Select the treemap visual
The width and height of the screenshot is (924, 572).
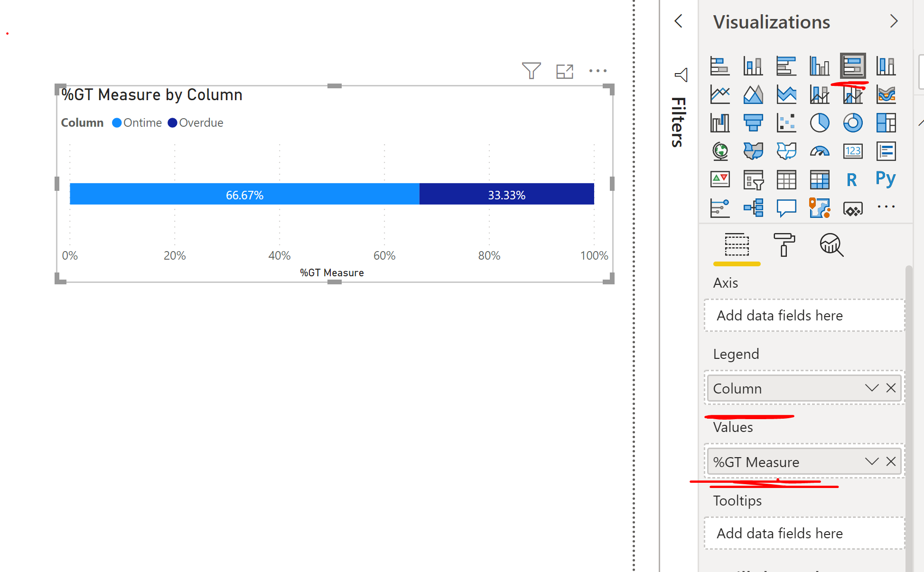(886, 123)
